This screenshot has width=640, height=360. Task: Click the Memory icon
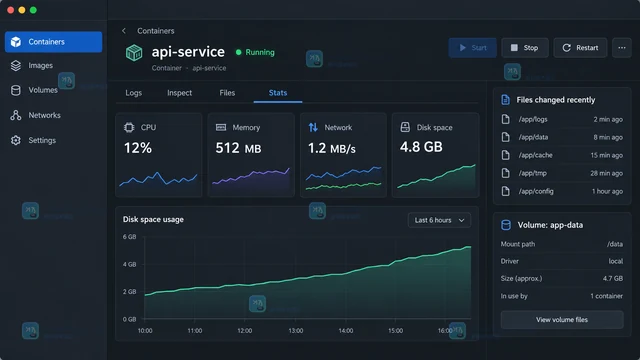pos(221,127)
